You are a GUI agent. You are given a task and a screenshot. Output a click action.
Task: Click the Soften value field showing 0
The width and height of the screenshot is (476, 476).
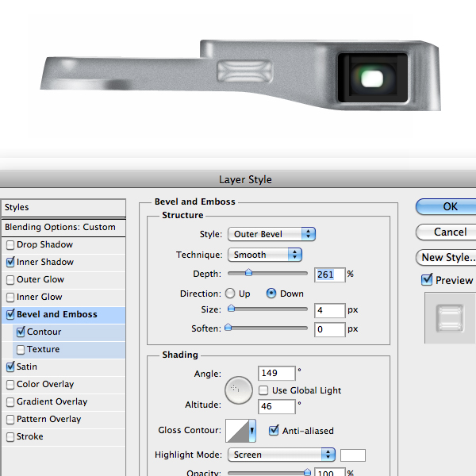(x=330, y=329)
